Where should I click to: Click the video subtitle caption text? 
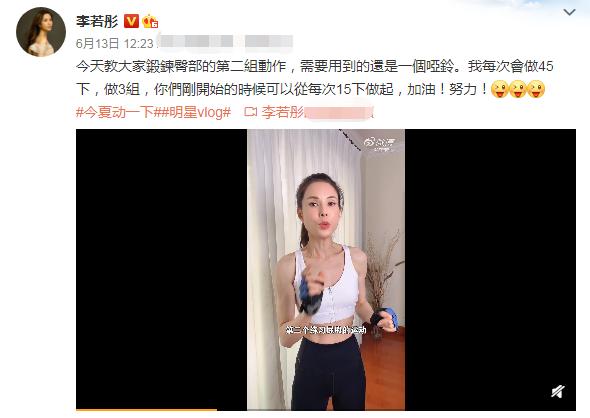tap(326, 330)
